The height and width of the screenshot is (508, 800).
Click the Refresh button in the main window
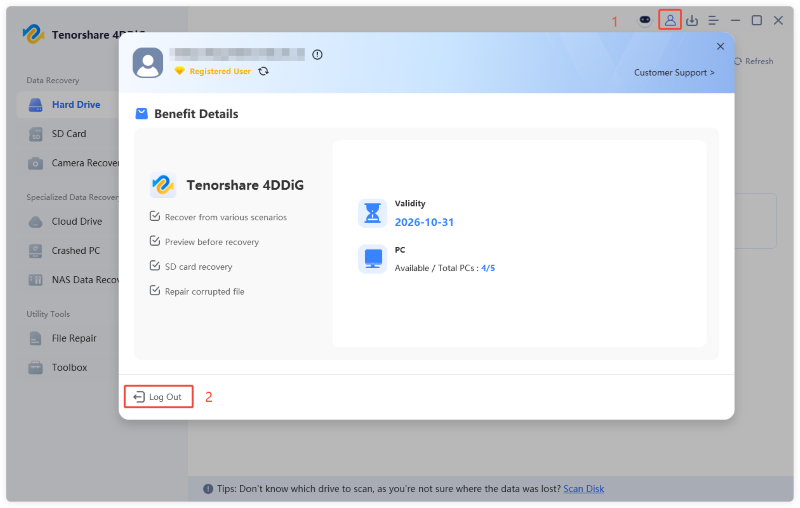click(754, 61)
